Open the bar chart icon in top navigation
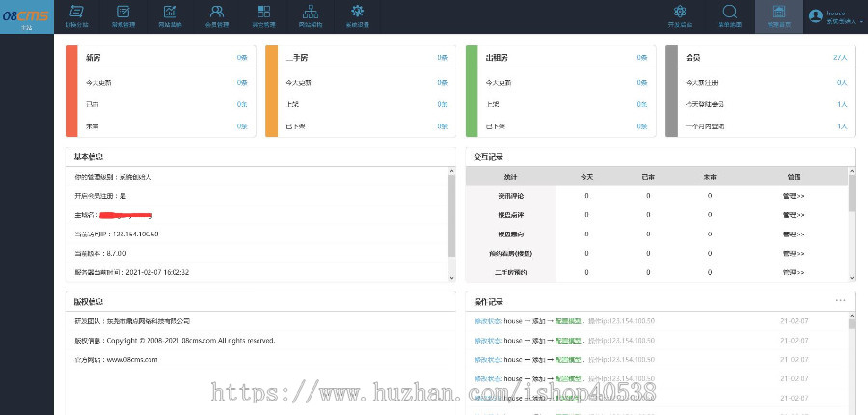Image resolution: width=868 pixels, height=415 pixels. [170, 11]
